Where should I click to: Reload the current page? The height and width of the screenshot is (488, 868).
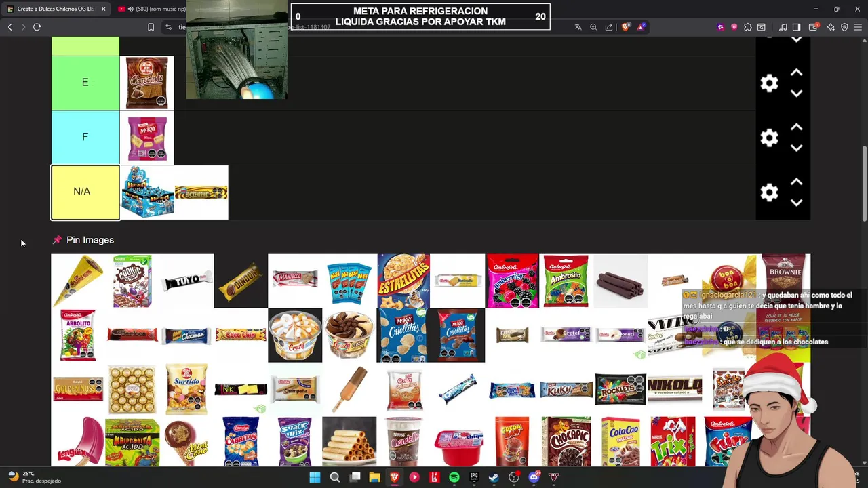click(37, 27)
